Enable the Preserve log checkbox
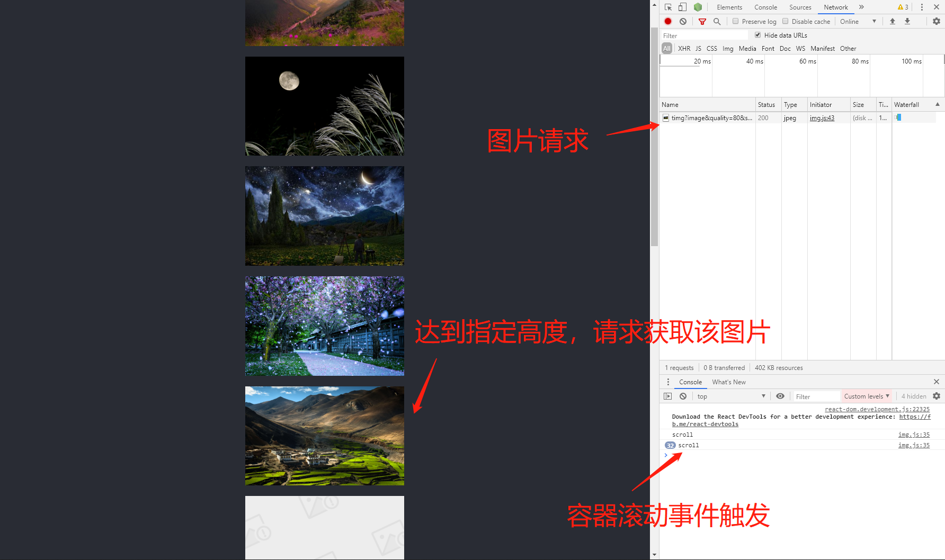The width and height of the screenshot is (945, 560). tap(736, 21)
